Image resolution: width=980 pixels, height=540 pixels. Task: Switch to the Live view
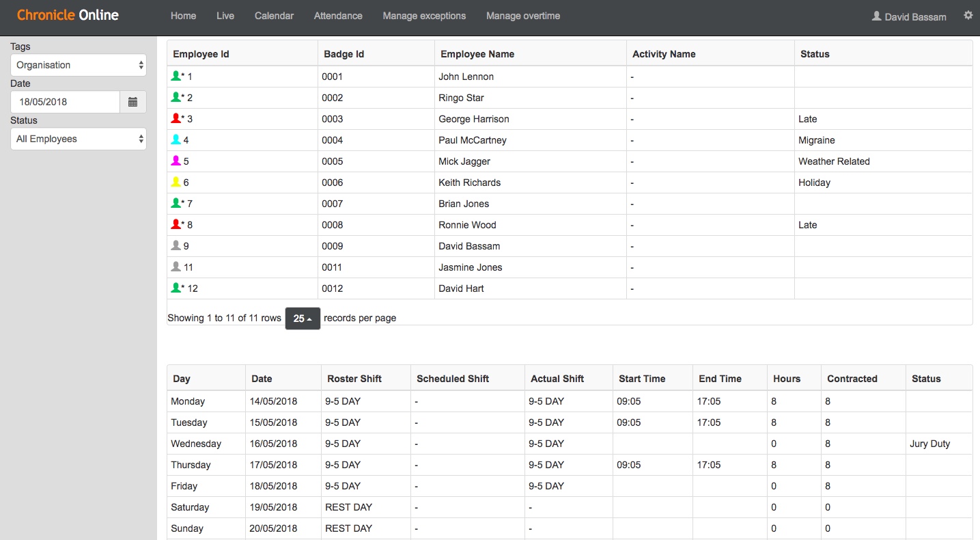pos(225,16)
